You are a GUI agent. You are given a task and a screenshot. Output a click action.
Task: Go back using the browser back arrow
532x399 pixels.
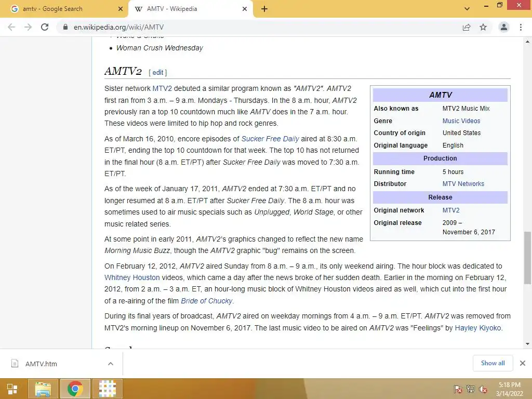click(11, 27)
